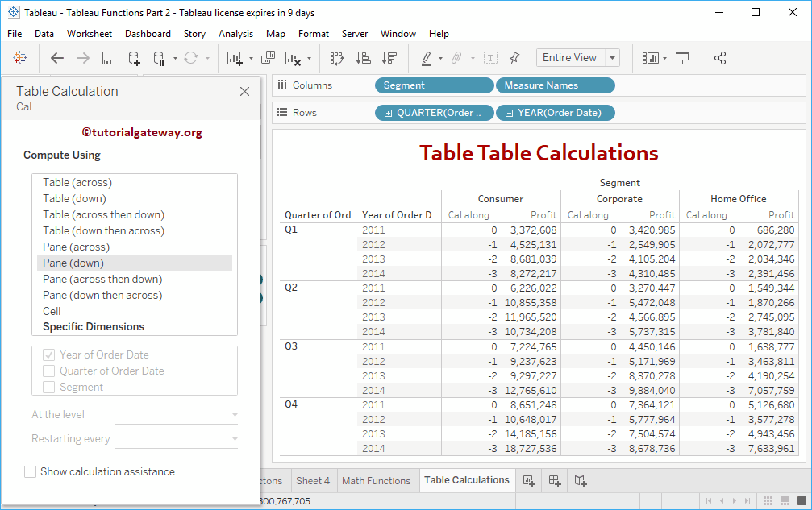Click the Undo back arrow
This screenshot has width=812, height=510.
(57, 58)
